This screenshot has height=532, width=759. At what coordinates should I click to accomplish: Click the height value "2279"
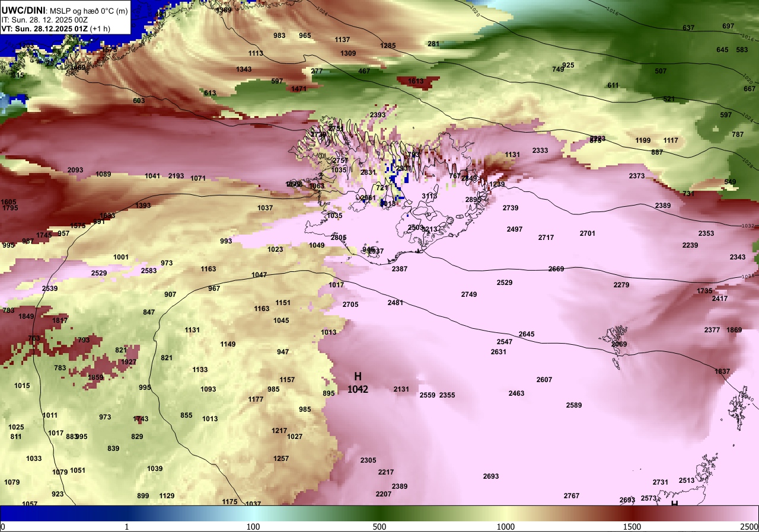click(621, 285)
